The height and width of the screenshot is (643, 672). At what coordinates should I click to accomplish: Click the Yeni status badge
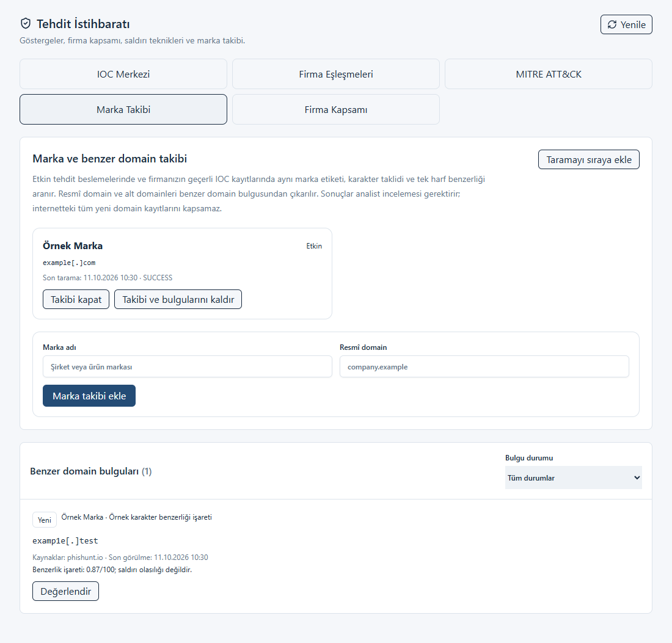pyautogui.click(x=45, y=520)
